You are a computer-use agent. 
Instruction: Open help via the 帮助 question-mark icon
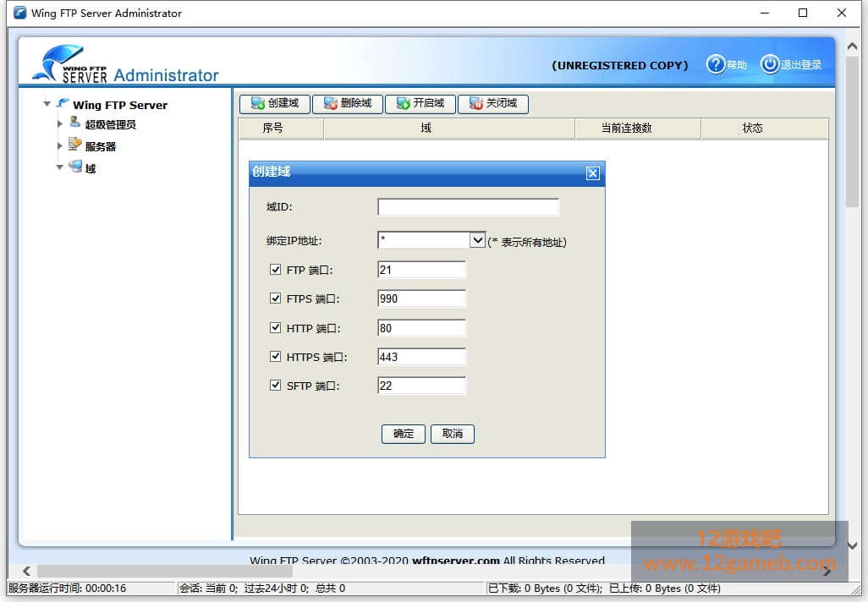(x=716, y=64)
